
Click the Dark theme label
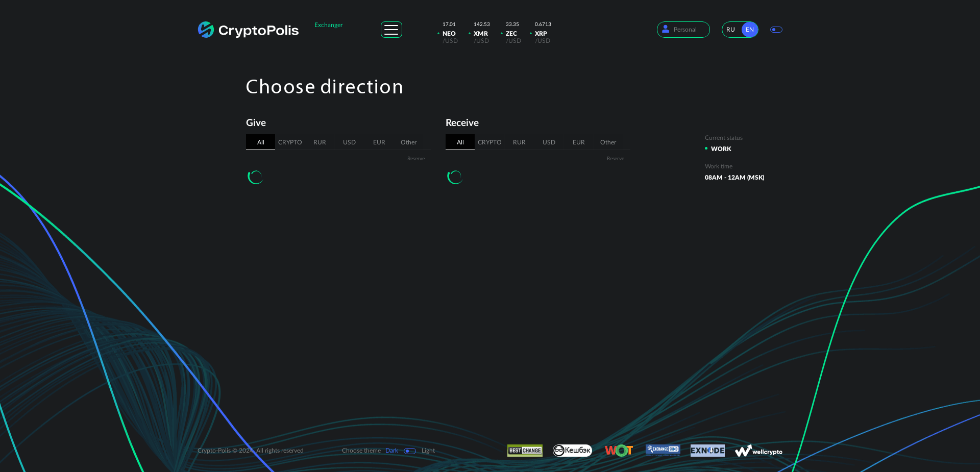pyautogui.click(x=391, y=451)
